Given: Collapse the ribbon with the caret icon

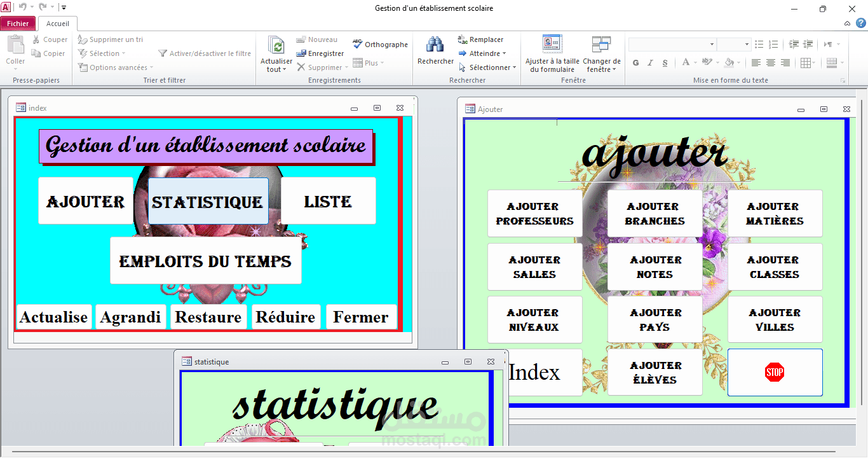Looking at the screenshot, I should pos(848,24).
